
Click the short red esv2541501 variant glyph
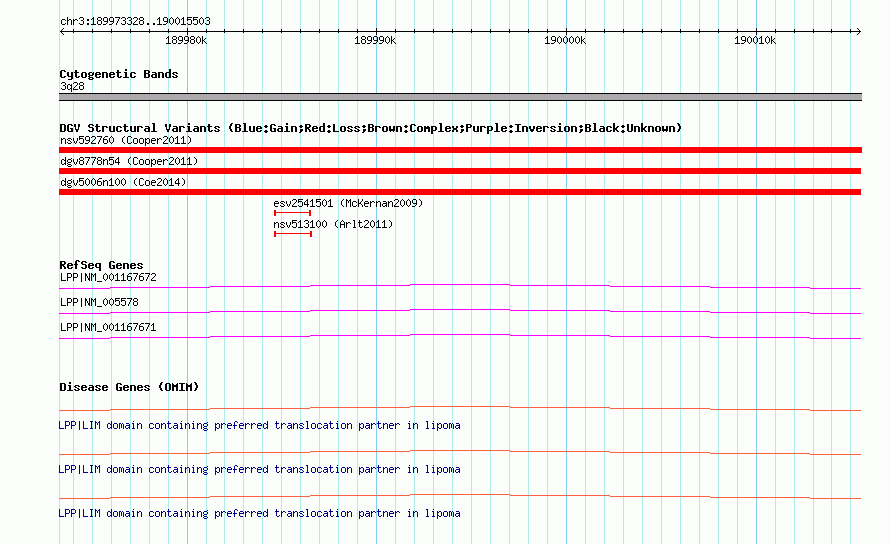[292, 213]
